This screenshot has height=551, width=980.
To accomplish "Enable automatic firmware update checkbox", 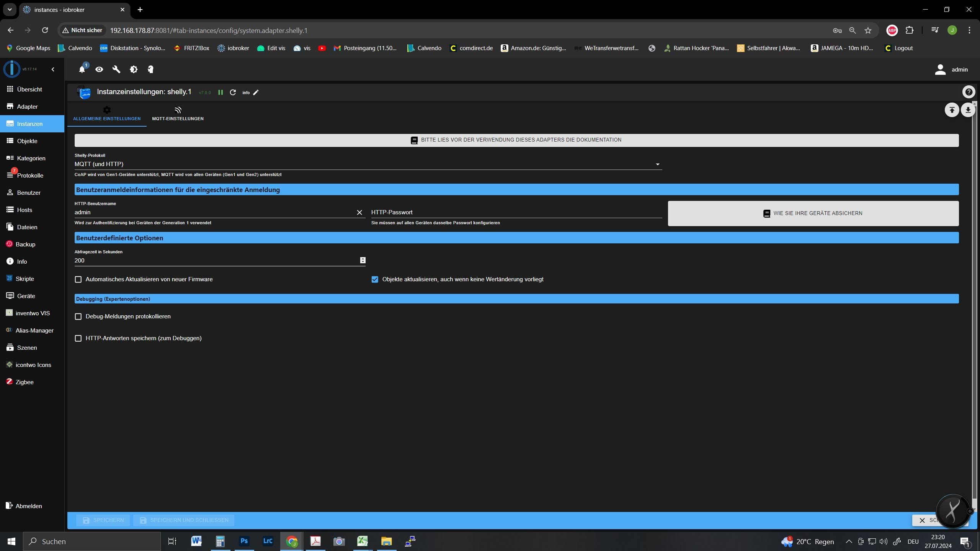I will tap(78, 279).
